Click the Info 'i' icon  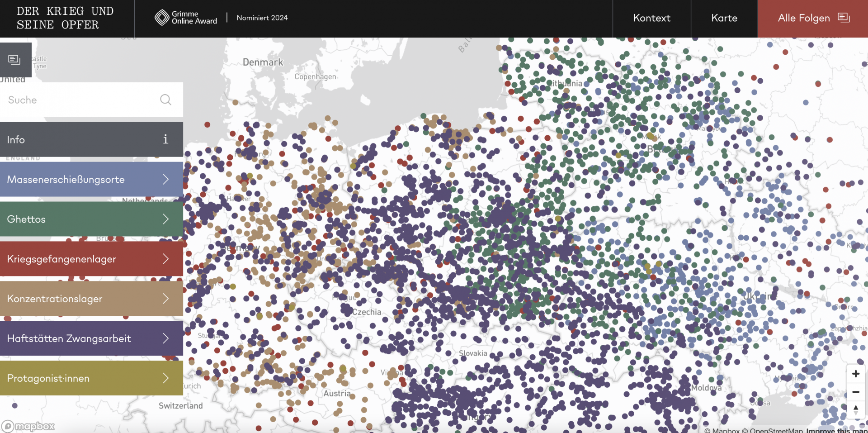(165, 139)
